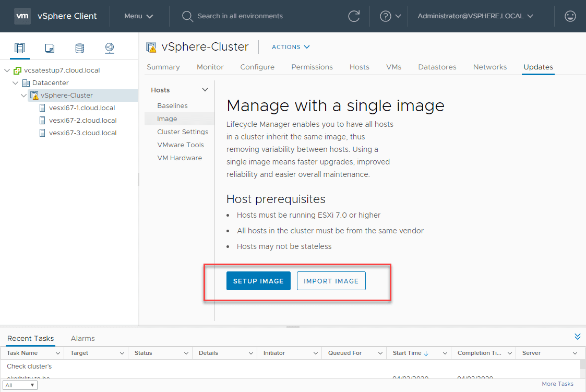Switch to the Configure tab

(x=257, y=67)
